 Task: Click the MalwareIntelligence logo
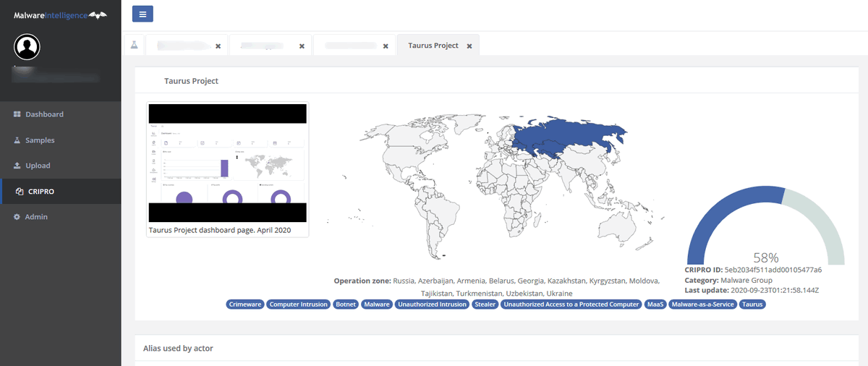click(x=60, y=14)
